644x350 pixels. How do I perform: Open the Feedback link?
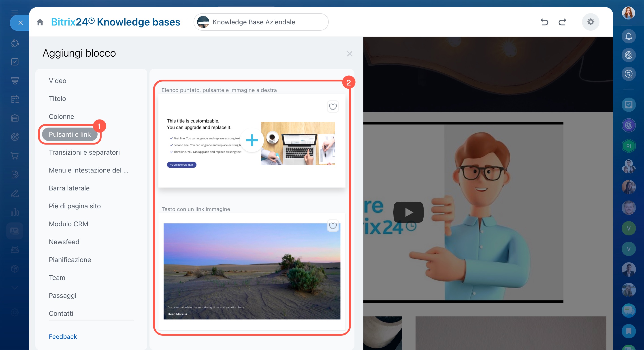(x=63, y=337)
